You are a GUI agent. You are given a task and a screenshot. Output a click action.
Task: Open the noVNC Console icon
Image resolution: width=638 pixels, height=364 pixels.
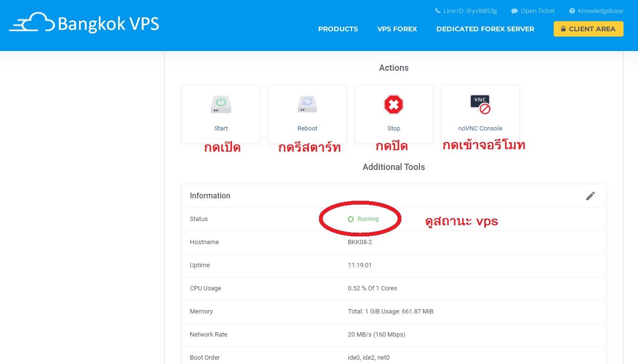(480, 104)
